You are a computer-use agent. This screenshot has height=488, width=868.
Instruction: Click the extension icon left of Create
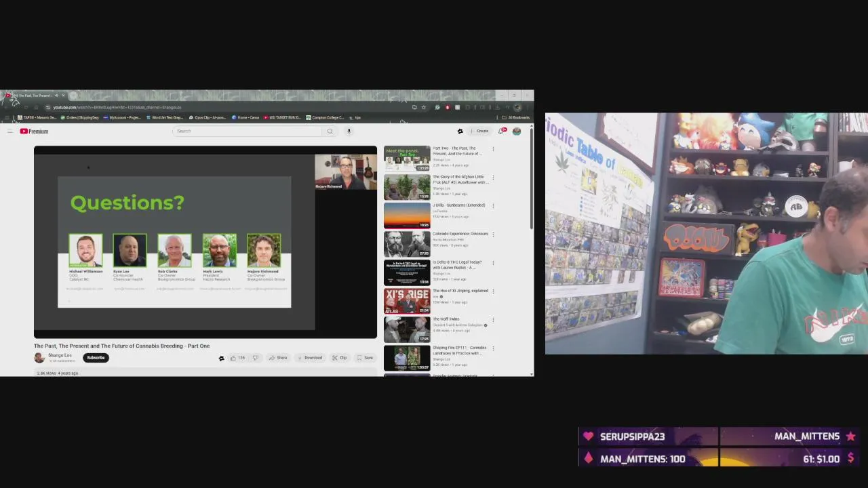click(x=460, y=131)
